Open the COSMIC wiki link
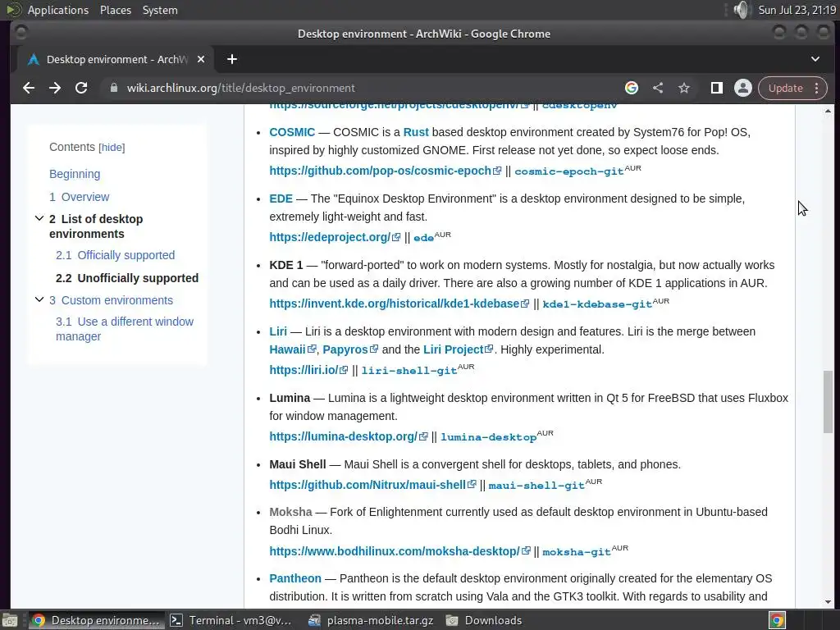 point(292,132)
